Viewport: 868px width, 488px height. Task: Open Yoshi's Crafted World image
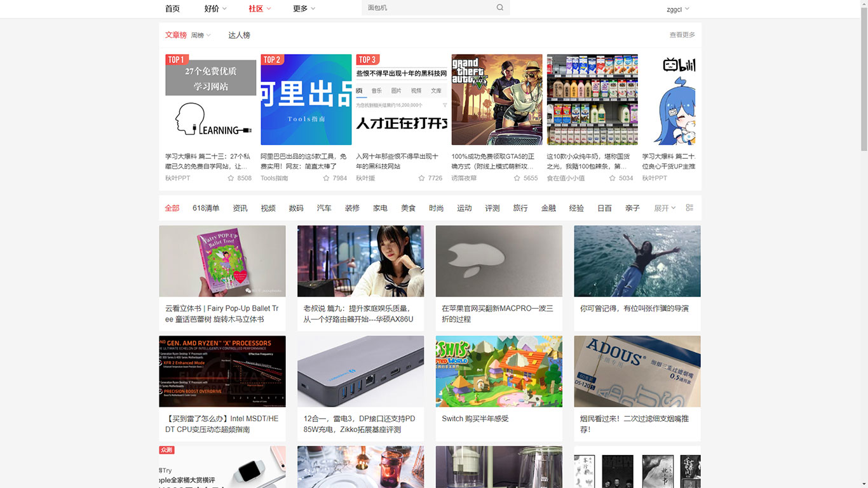click(499, 372)
